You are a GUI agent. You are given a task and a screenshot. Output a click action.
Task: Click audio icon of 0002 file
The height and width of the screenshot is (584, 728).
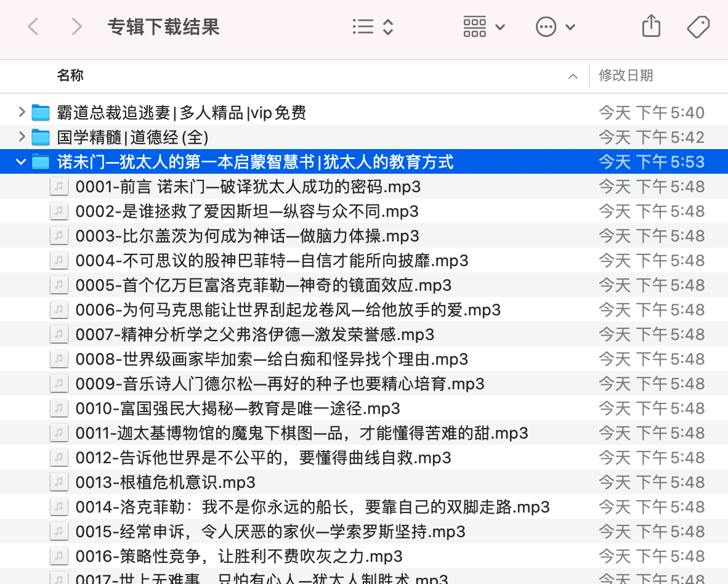click(x=59, y=211)
